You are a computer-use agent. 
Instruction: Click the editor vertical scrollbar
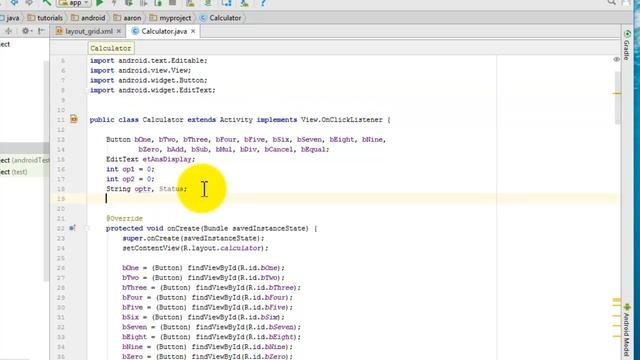pyautogui.click(x=618, y=97)
